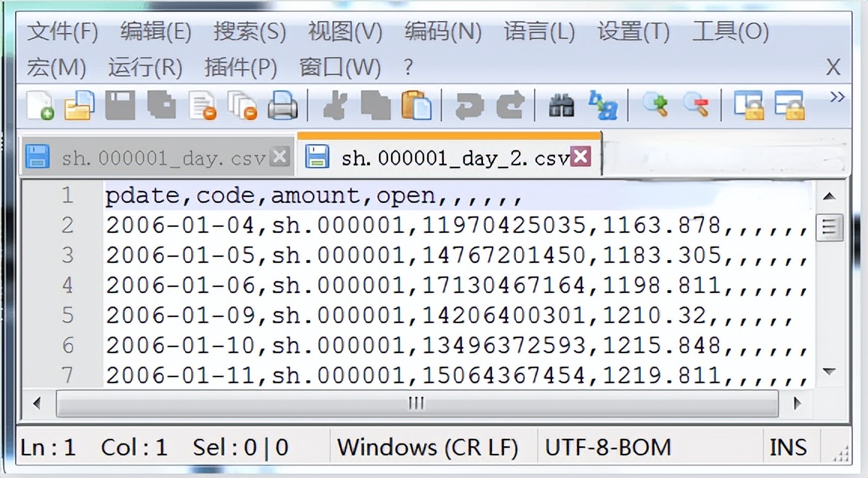
Task: Open the 工具(O) menu
Action: pyautogui.click(x=730, y=32)
